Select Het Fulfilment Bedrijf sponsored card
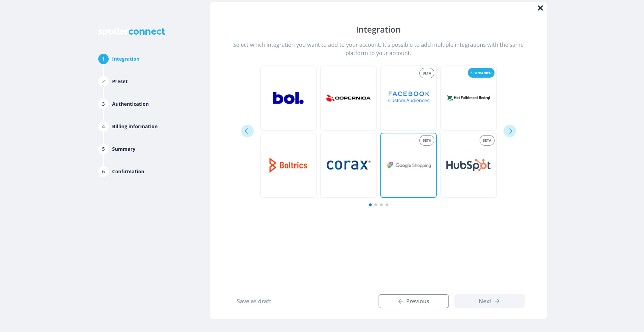This screenshot has width=644, height=332. [x=469, y=98]
